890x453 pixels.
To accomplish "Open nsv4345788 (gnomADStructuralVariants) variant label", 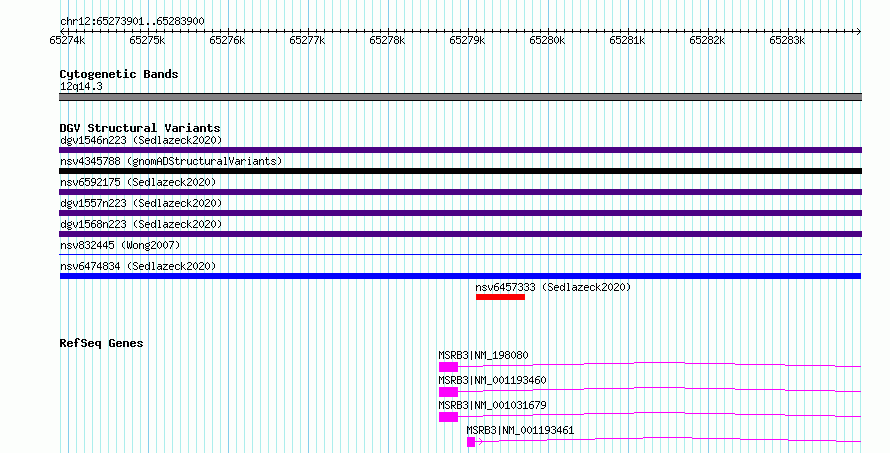I will 171,161.
